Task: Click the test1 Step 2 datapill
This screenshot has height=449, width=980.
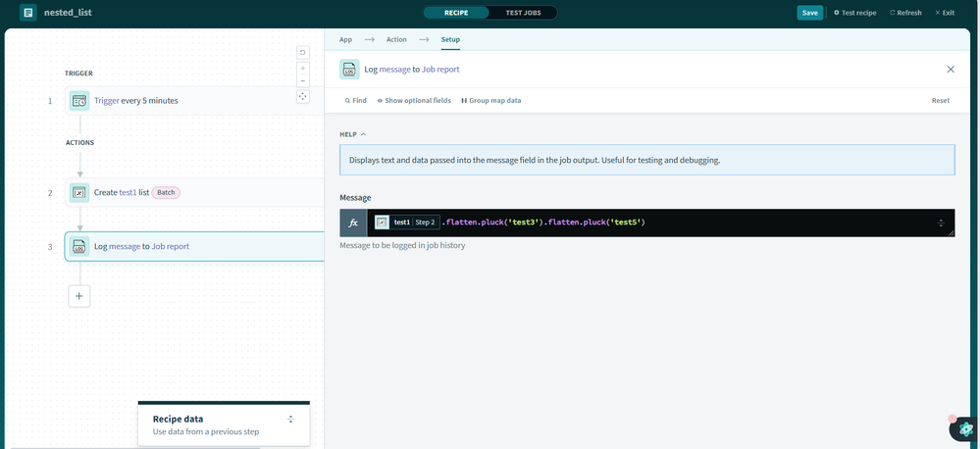Action: tap(406, 223)
